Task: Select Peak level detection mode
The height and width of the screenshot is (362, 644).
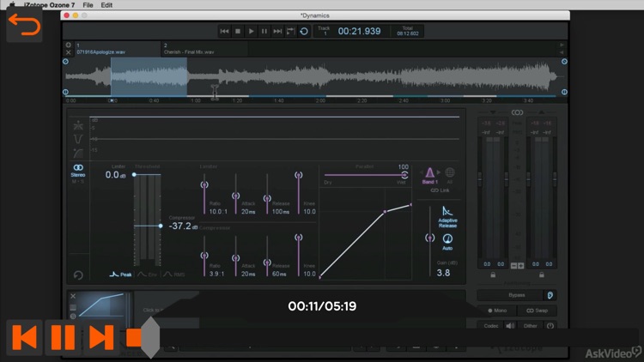Action: click(121, 275)
